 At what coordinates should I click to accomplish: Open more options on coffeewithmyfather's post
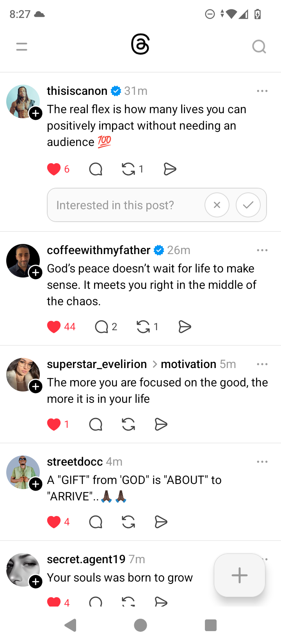tap(262, 250)
